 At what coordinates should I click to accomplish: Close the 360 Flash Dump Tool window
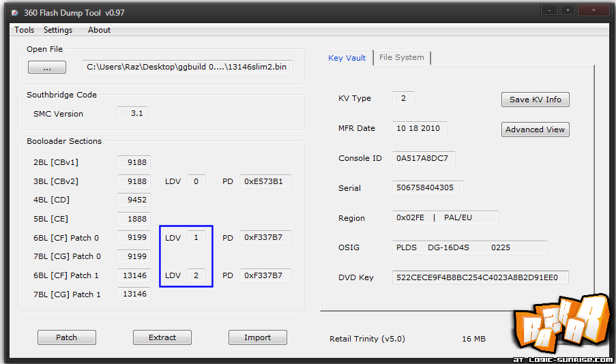point(593,10)
